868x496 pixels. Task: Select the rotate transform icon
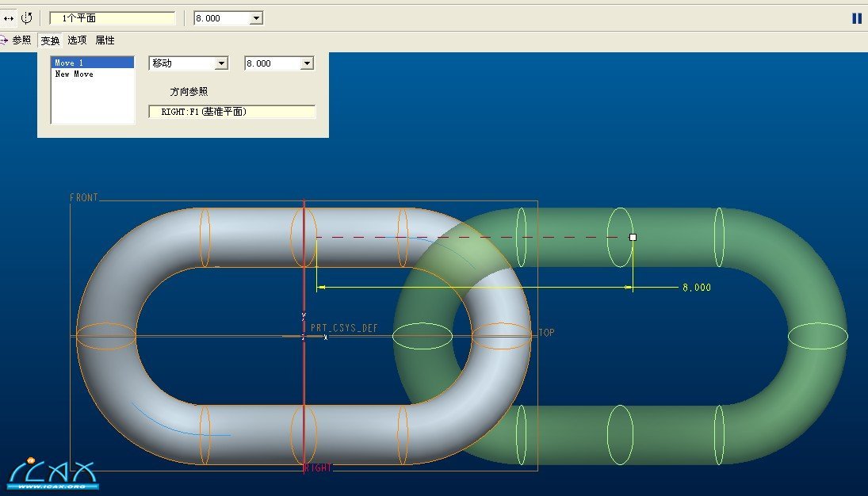tap(26, 17)
